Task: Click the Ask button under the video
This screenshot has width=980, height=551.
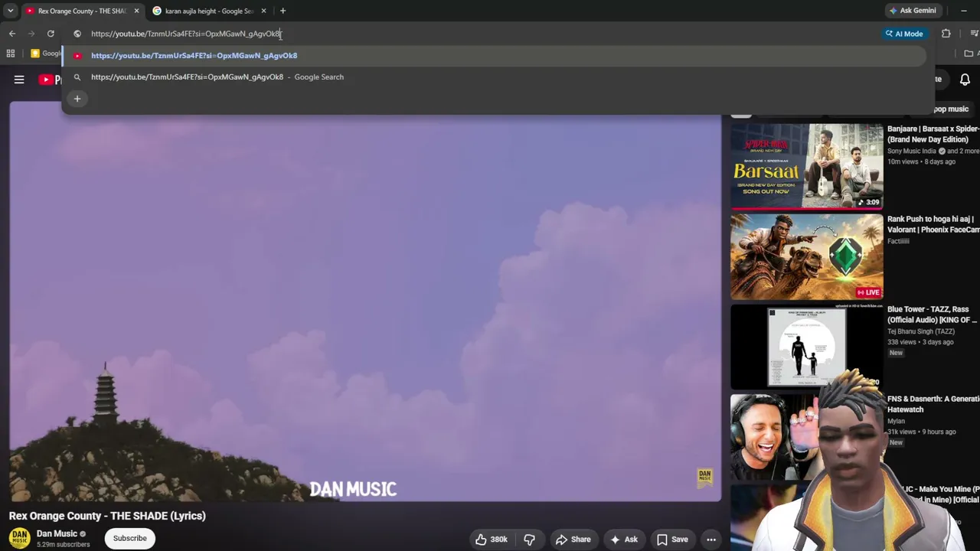Action: click(x=623, y=540)
